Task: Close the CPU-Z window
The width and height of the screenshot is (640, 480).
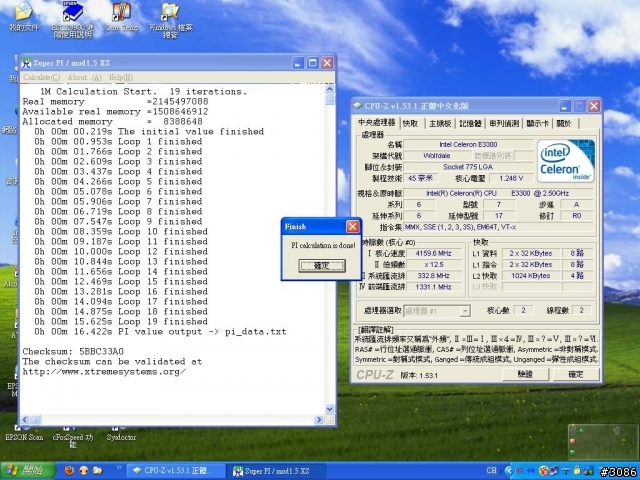Action: coord(594,106)
